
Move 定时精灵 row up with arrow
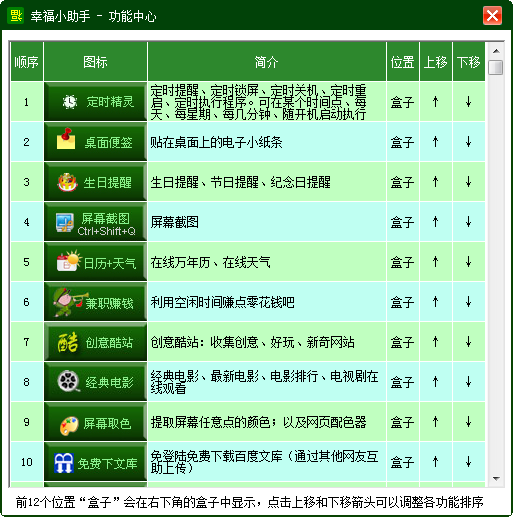coord(435,102)
